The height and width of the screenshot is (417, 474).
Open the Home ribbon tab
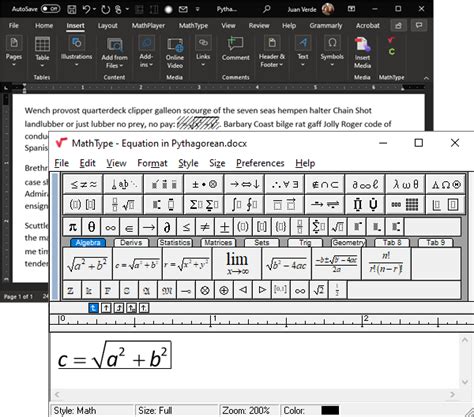pos(44,26)
